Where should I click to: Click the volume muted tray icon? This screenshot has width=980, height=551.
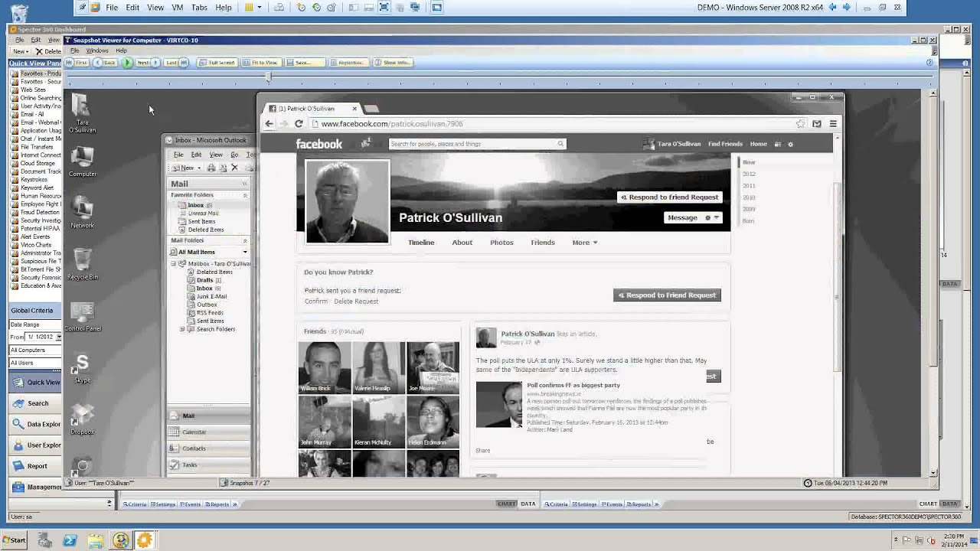[929, 540]
